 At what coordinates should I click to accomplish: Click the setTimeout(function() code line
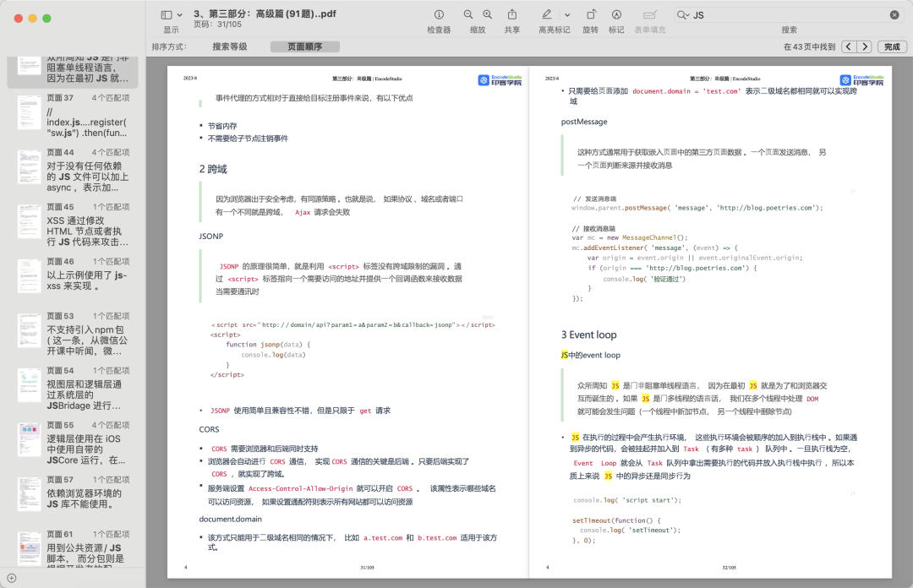point(616,520)
